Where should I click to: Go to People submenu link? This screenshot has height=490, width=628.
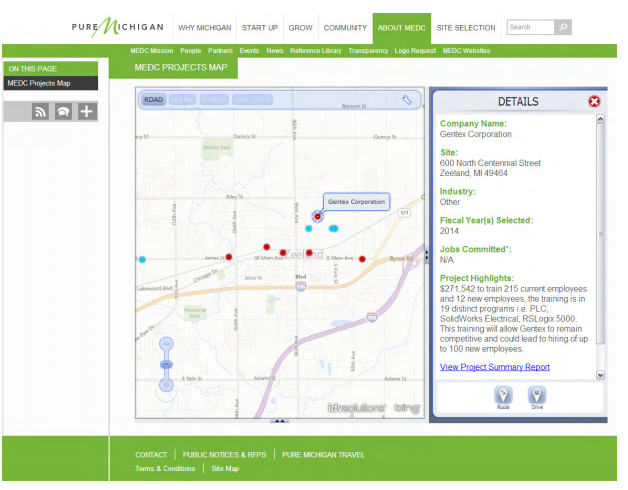point(191,51)
